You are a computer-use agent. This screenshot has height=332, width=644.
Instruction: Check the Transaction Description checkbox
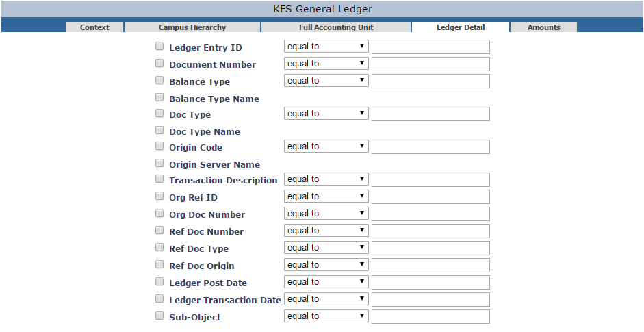click(159, 179)
